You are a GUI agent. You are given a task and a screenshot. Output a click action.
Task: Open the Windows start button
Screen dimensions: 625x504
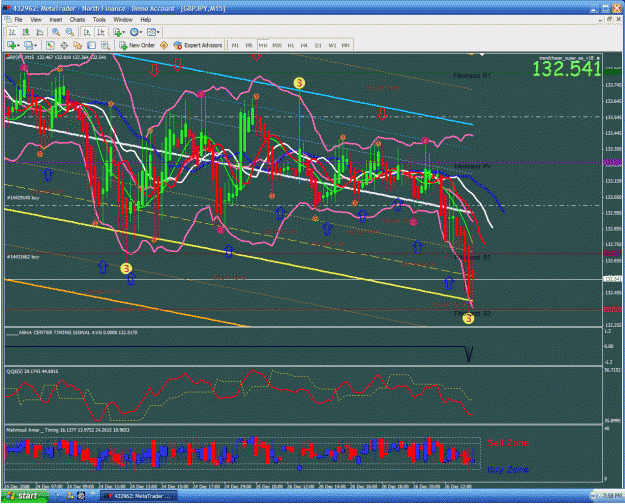click(25, 496)
